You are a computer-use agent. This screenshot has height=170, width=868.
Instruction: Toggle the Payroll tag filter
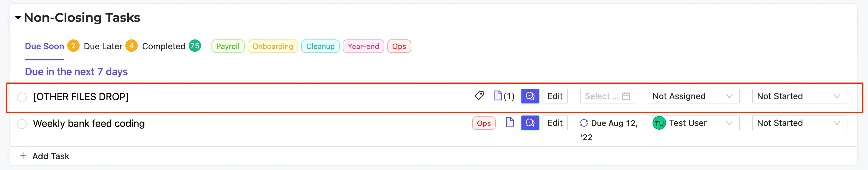[228, 46]
